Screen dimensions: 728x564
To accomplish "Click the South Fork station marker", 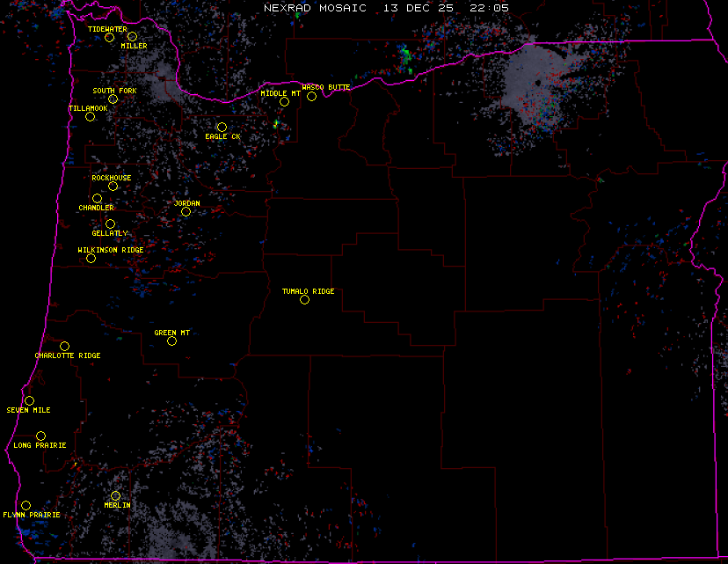I will [x=113, y=99].
